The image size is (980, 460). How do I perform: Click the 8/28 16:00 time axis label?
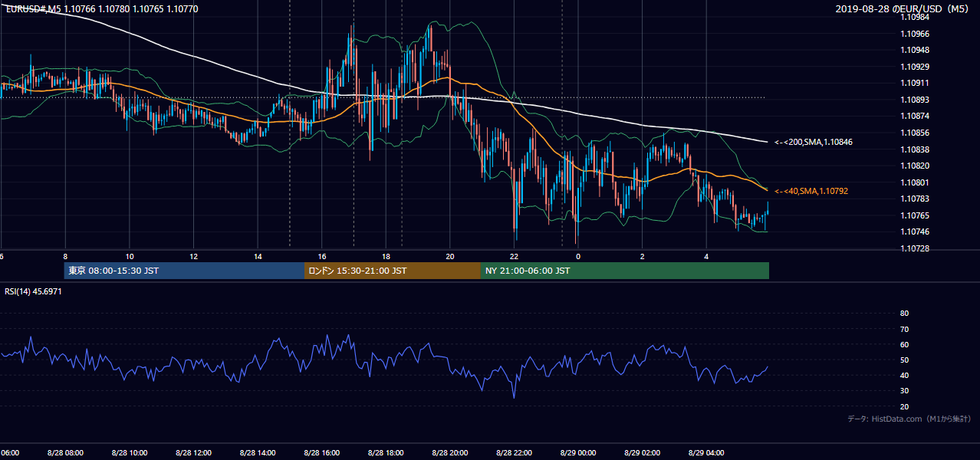pyautogui.click(x=322, y=453)
